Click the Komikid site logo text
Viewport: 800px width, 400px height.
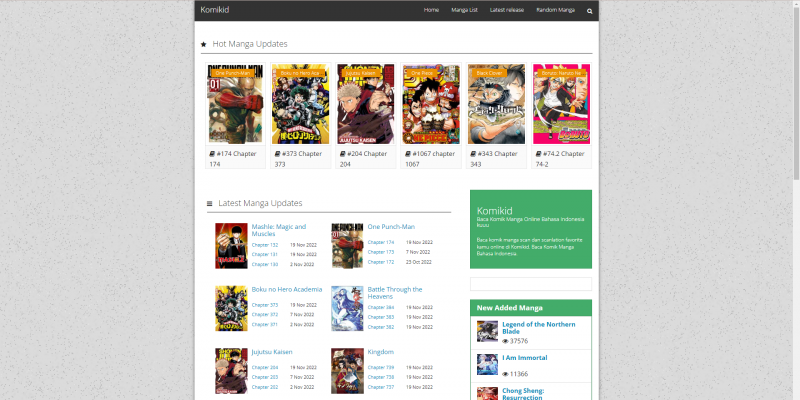214,10
